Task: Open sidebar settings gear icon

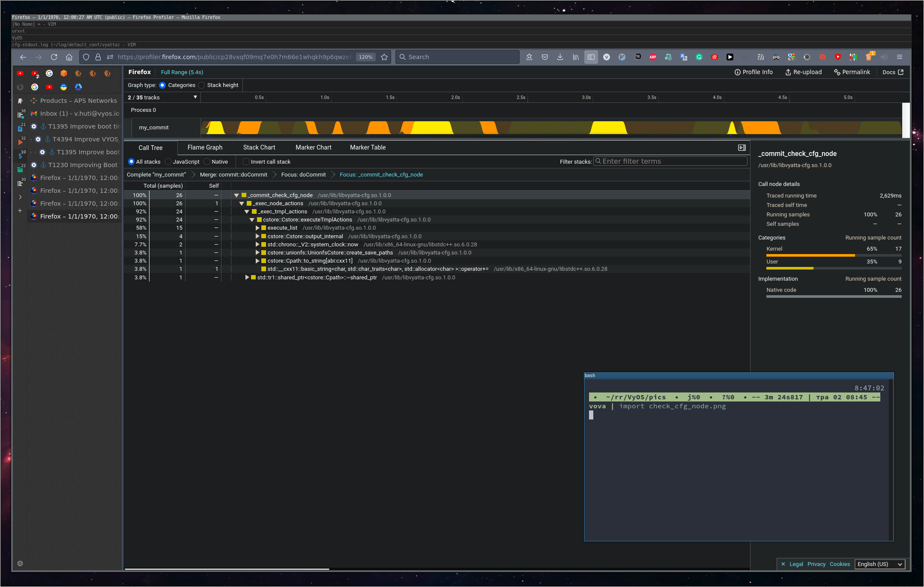Action: (x=20, y=563)
